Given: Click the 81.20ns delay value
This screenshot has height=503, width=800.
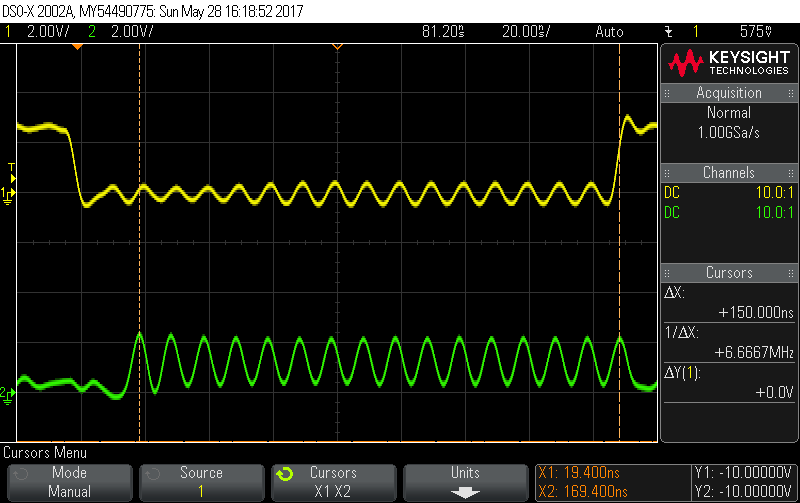Looking at the screenshot, I should click(x=443, y=32).
